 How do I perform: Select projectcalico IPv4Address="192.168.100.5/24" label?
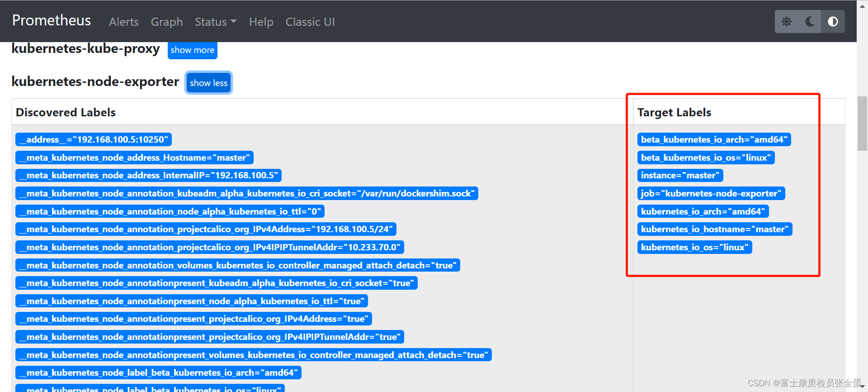click(x=206, y=229)
